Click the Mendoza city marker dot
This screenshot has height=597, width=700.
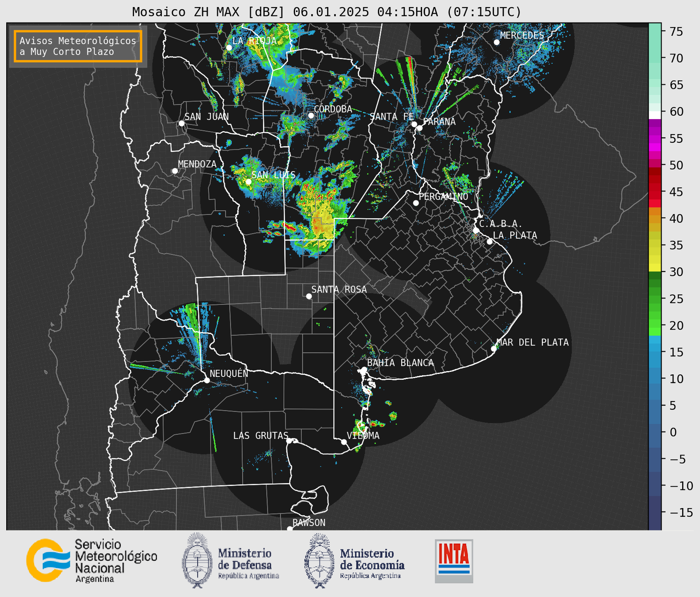175,171
